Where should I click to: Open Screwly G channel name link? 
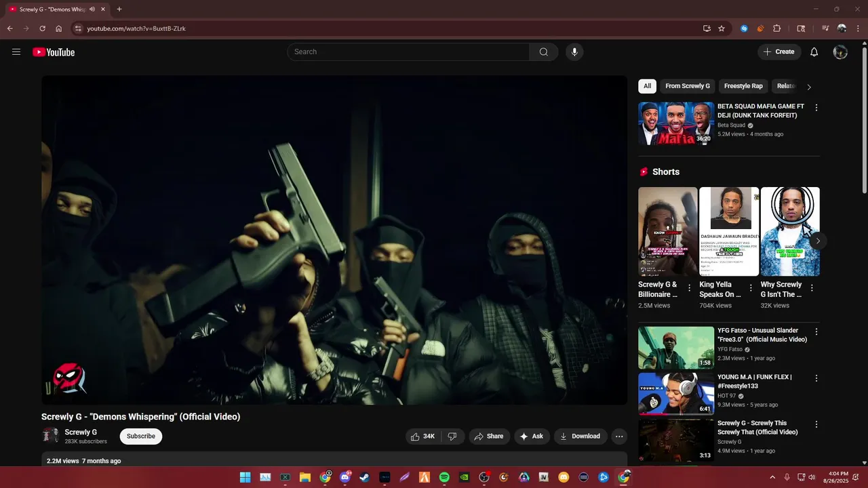tap(81, 432)
